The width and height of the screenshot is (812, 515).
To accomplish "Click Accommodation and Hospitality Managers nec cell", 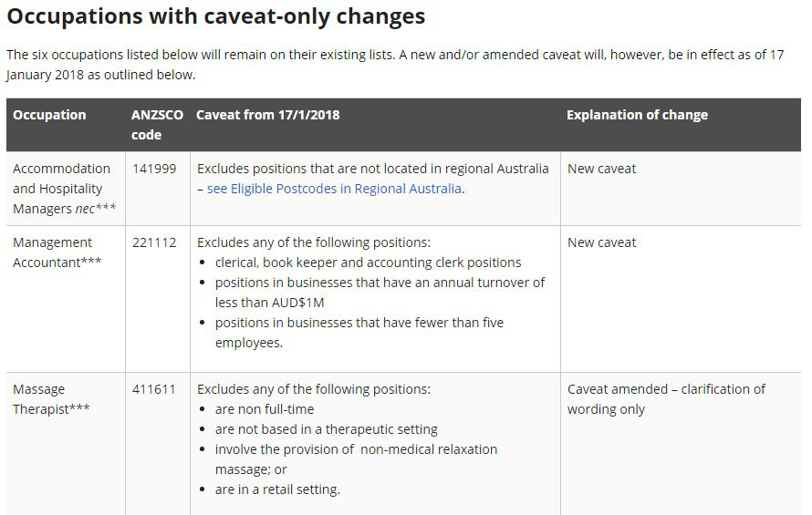I will [x=64, y=189].
